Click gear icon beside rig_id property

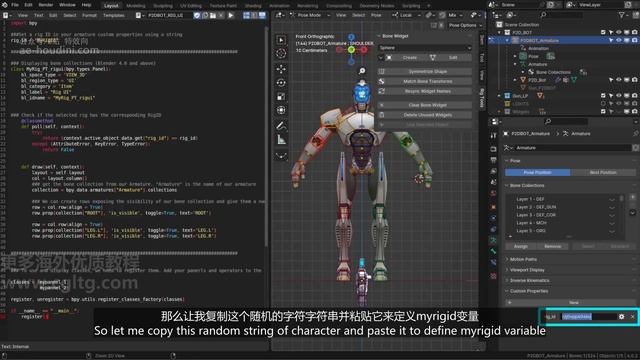click(x=622, y=316)
